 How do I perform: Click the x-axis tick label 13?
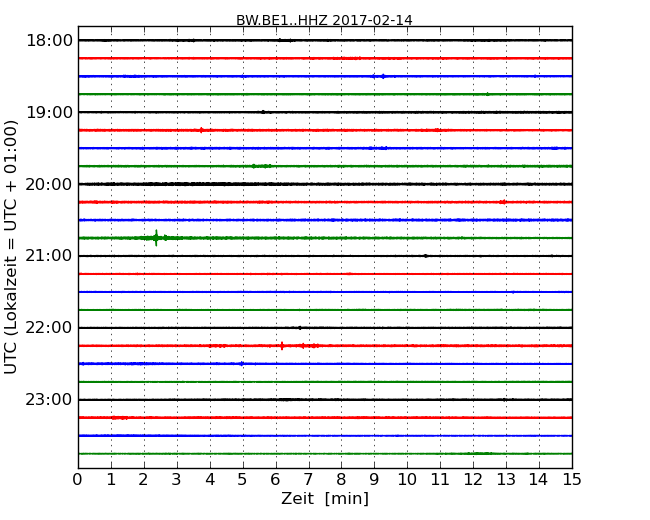click(x=506, y=480)
